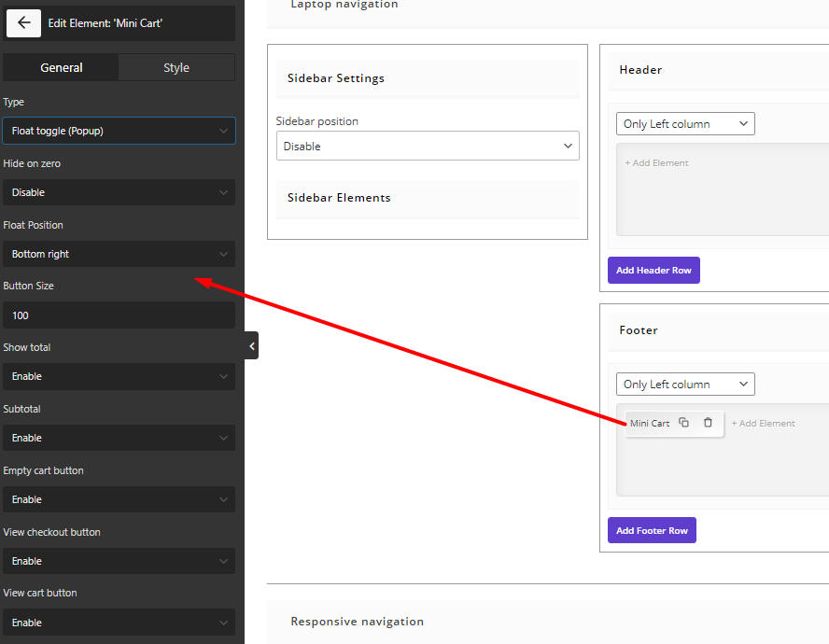Select the General tab
Viewport: 829px width, 644px height.
(62, 68)
